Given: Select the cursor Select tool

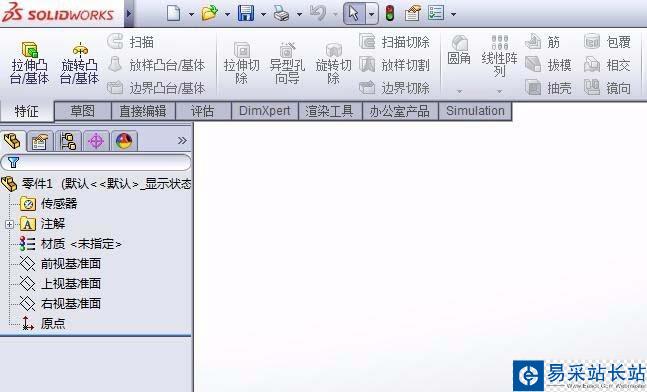Looking at the screenshot, I should click(354, 13).
